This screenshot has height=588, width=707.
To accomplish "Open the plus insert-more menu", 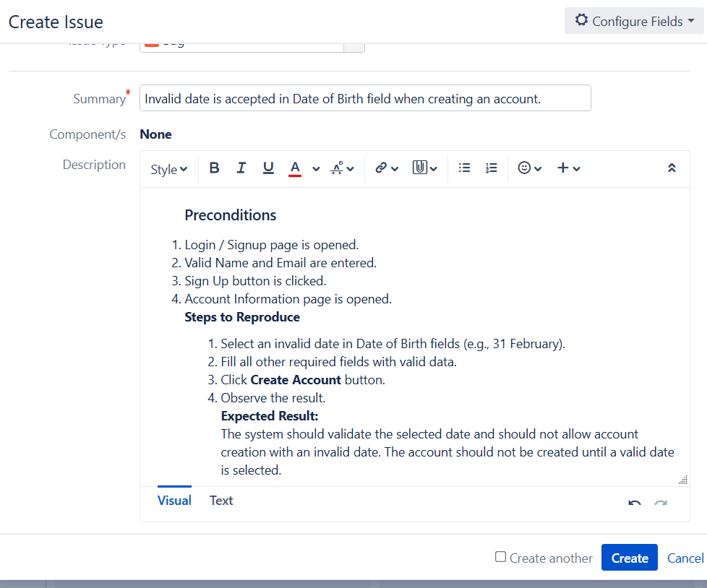I will tap(569, 168).
